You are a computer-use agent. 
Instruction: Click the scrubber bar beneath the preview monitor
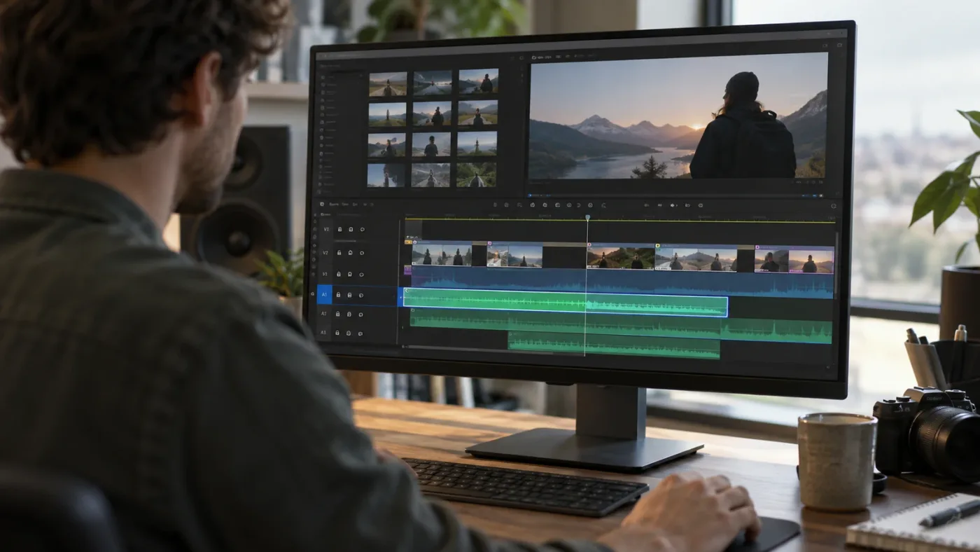[678, 195]
